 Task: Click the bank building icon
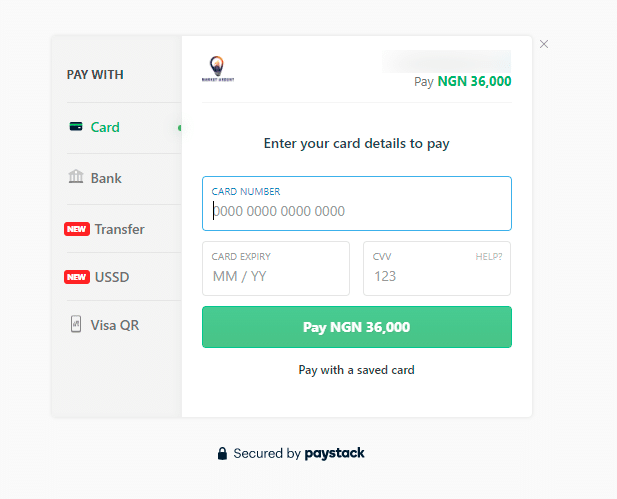76,177
